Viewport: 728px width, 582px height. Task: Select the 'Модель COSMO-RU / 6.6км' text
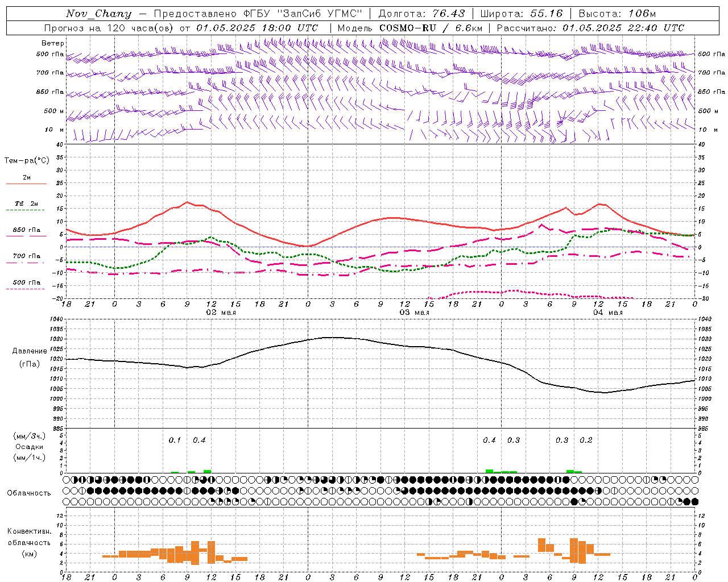pyautogui.click(x=410, y=28)
